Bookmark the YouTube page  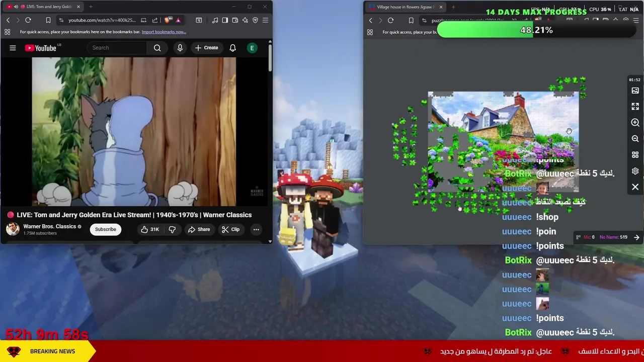coord(48,20)
